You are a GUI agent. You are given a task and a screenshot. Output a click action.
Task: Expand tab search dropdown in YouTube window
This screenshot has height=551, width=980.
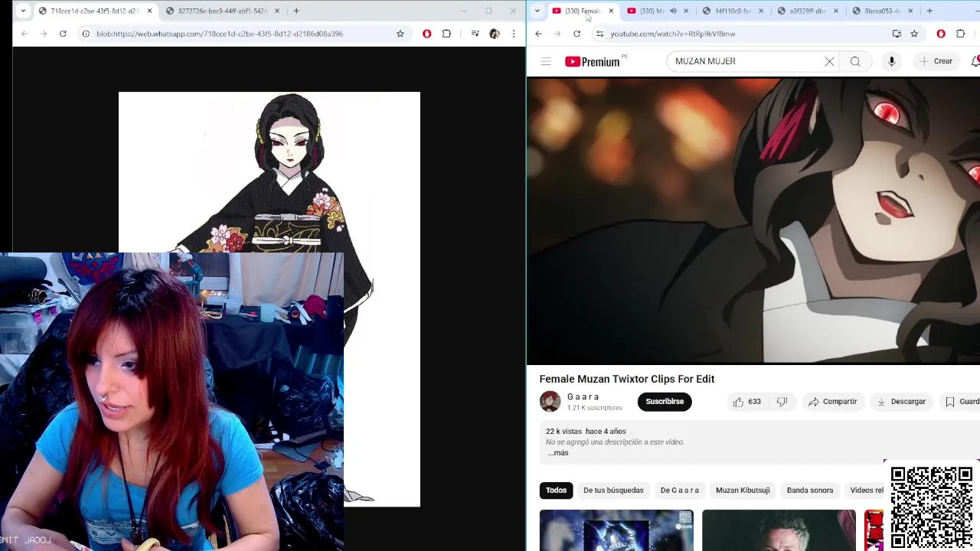(537, 11)
